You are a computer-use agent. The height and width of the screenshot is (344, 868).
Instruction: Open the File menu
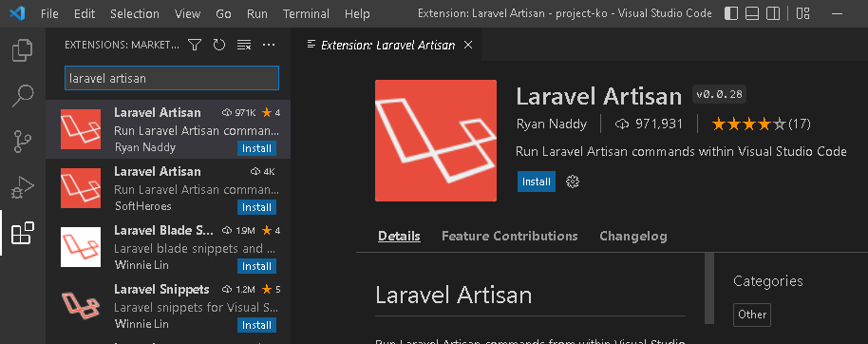click(49, 14)
